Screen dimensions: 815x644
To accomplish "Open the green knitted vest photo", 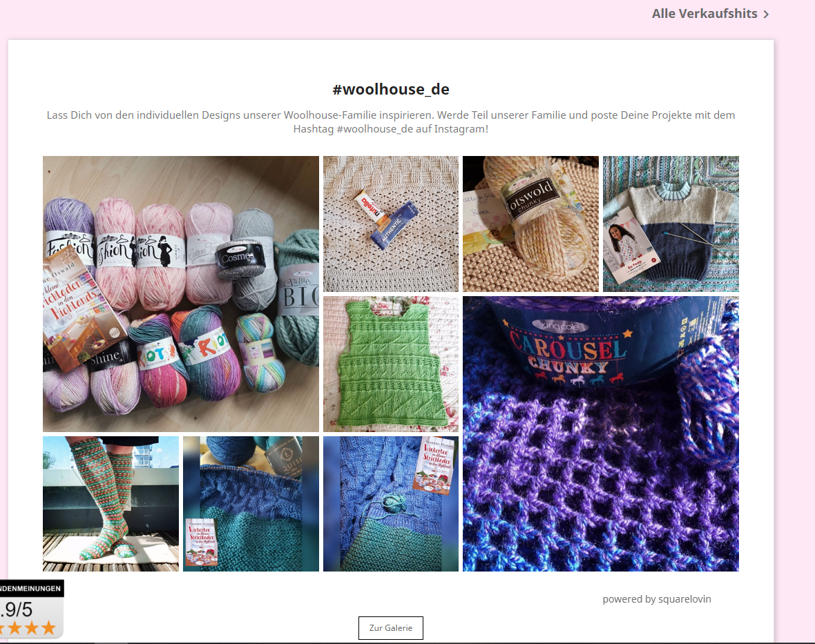I will (x=391, y=364).
